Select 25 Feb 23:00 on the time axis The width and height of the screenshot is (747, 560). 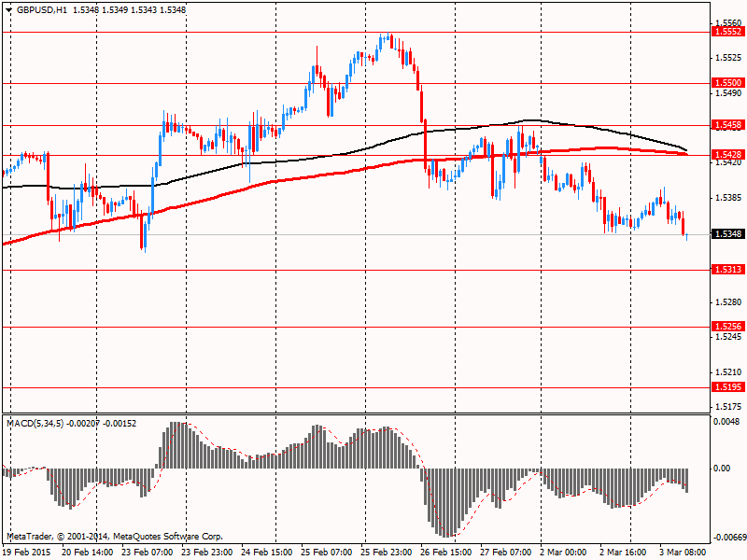coord(387,553)
